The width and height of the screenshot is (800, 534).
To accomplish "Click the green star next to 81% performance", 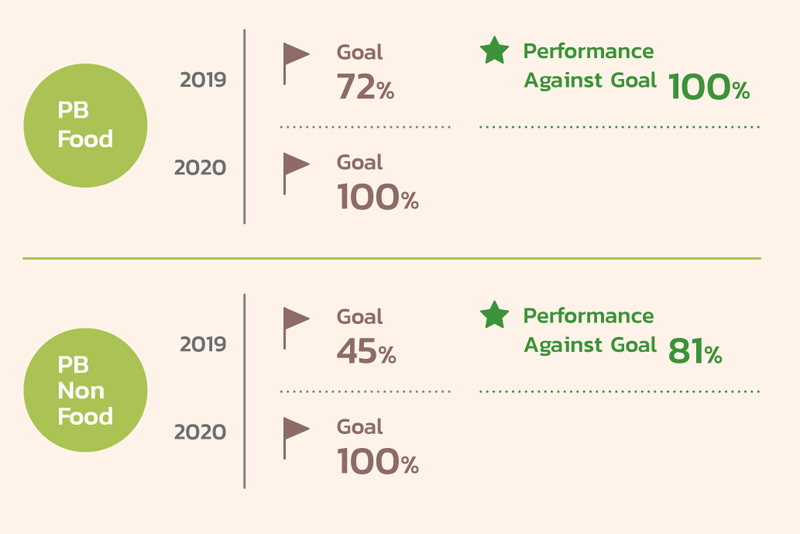I will 494,315.
